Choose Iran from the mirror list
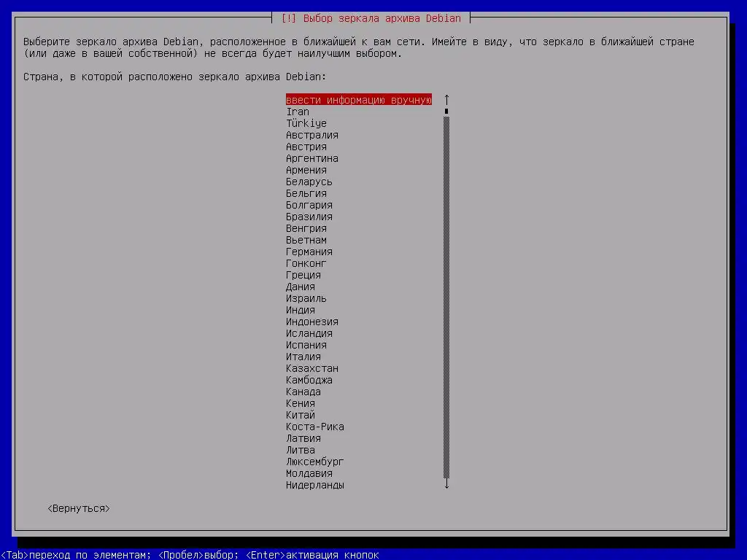The image size is (747, 560). point(298,112)
